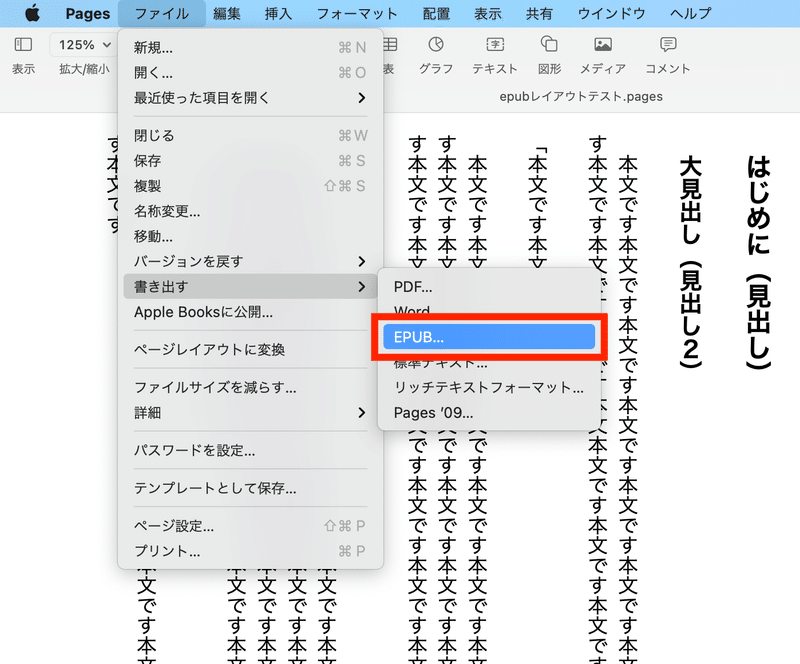The image size is (800, 664).
Task: Choose ページ設定... menu item
Action: coord(251,526)
